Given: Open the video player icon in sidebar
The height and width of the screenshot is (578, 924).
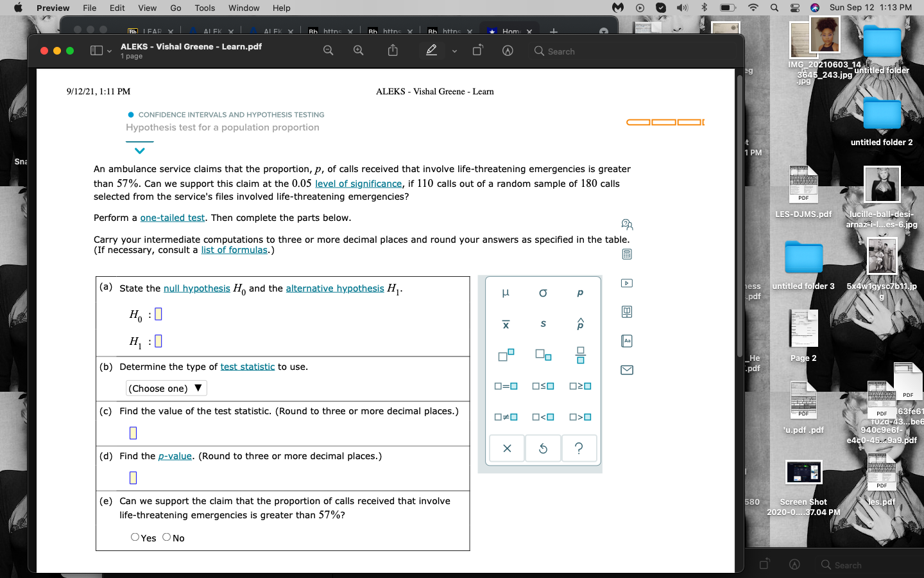Looking at the screenshot, I should 626,283.
